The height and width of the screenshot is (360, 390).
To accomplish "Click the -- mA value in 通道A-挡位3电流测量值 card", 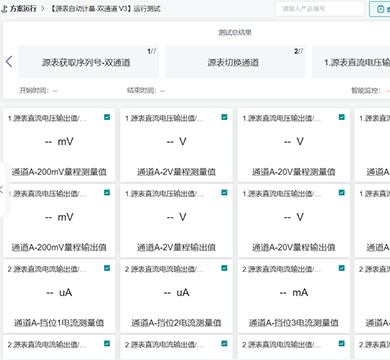I will point(294,292).
